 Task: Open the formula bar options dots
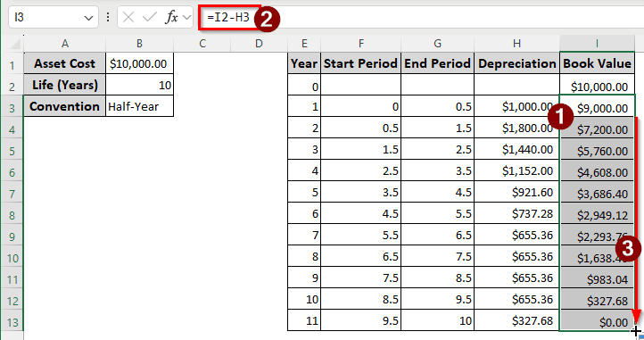pyautogui.click(x=108, y=17)
